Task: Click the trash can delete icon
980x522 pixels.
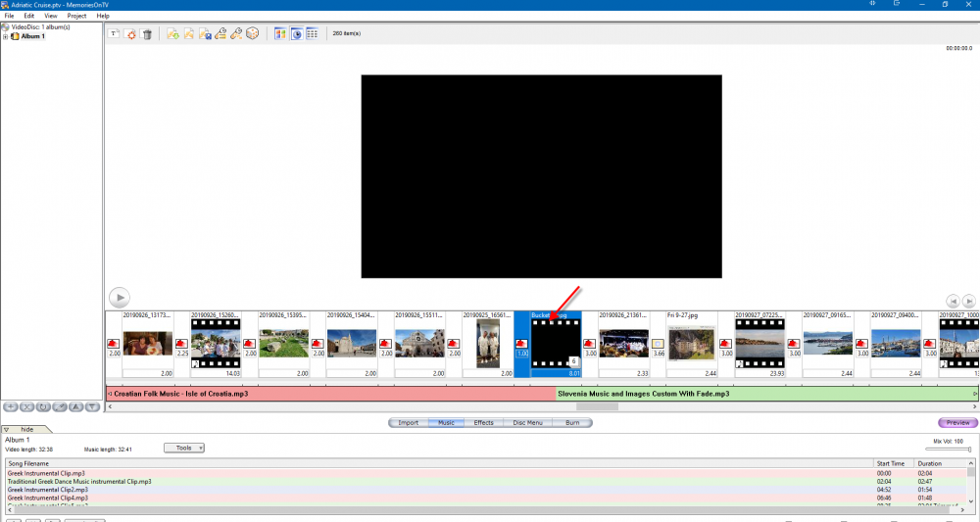Action: (x=147, y=34)
